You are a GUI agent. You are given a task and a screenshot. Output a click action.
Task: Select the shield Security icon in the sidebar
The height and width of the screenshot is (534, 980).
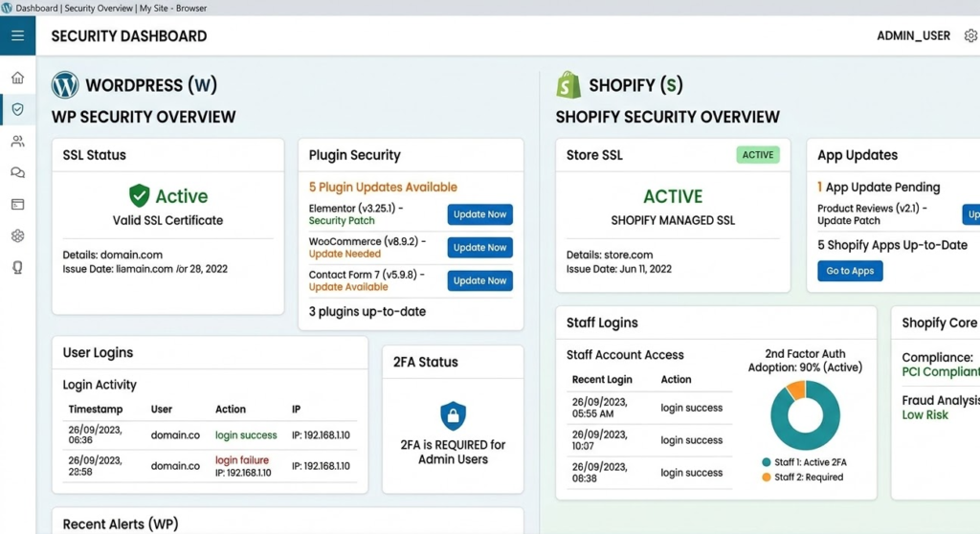17,110
